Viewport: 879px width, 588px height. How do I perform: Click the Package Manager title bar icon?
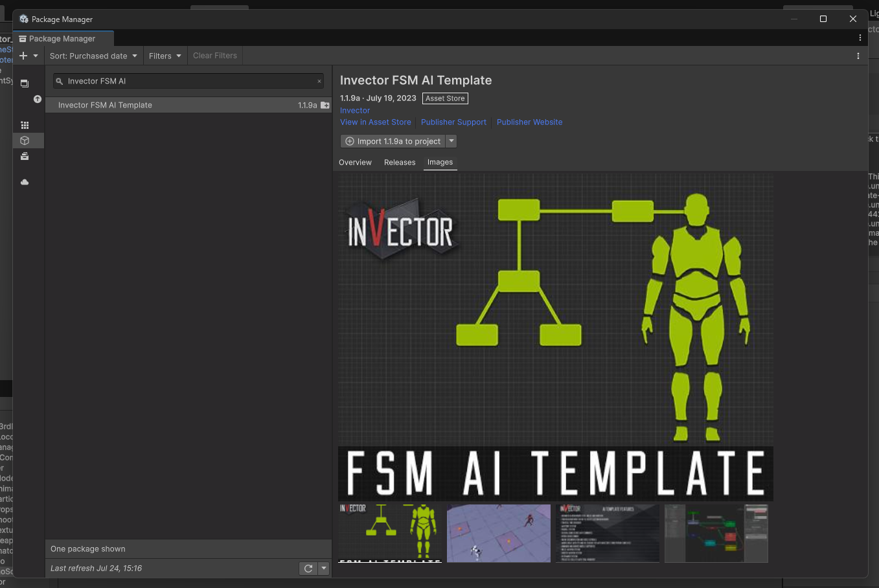click(24, 19)
